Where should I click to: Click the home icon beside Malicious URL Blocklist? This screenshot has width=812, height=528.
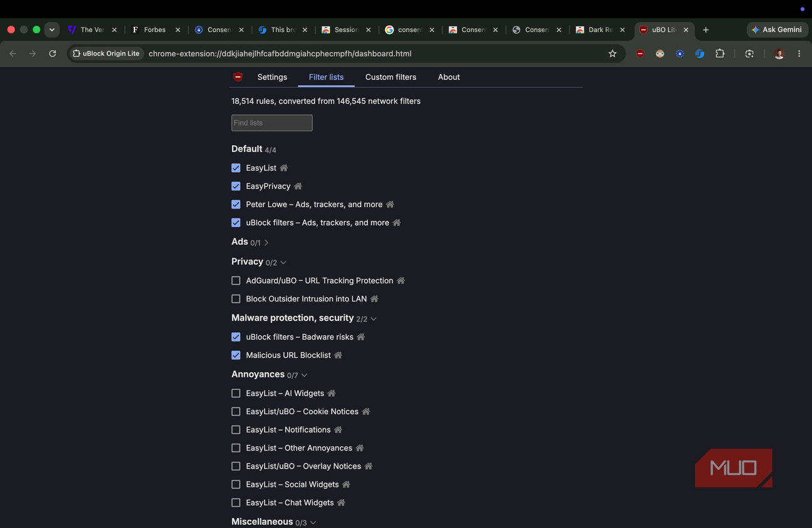coord(338,355)
